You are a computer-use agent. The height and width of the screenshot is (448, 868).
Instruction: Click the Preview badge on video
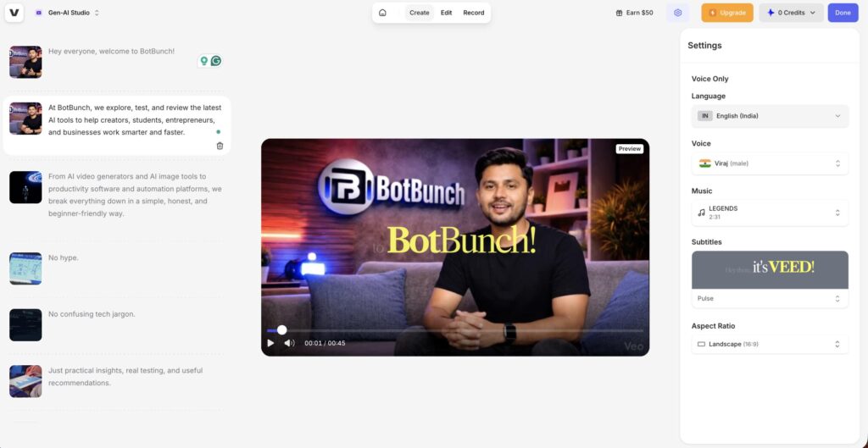pos(630,149)
